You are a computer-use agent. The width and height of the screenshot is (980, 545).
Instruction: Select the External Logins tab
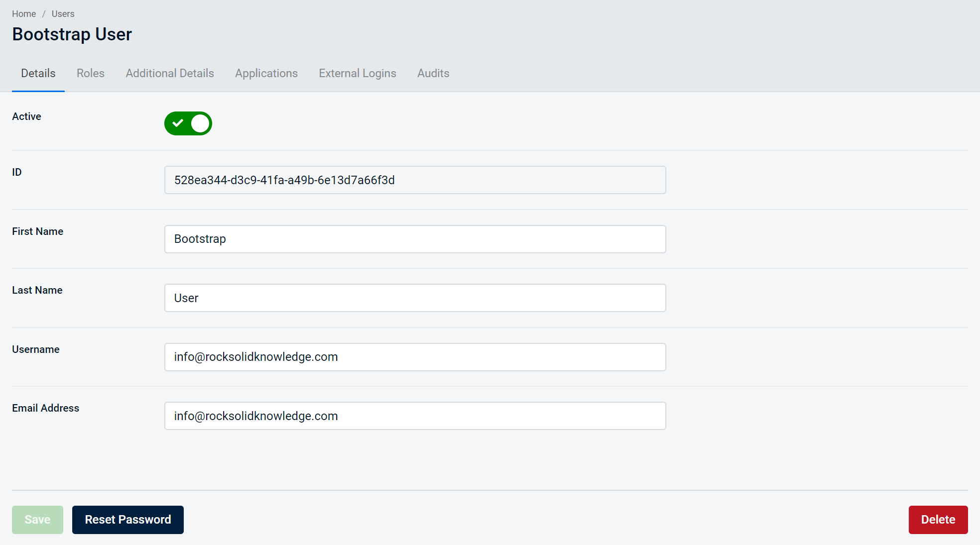(x=358, y=73)
